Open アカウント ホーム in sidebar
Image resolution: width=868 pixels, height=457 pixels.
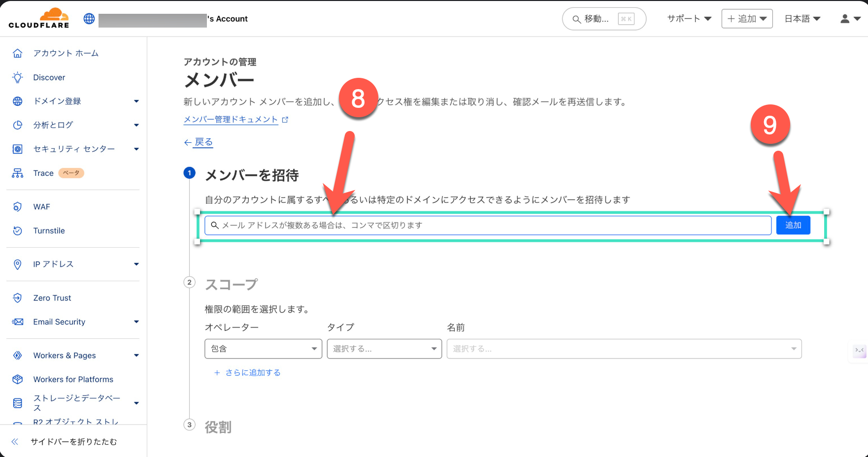coord(66,53)
